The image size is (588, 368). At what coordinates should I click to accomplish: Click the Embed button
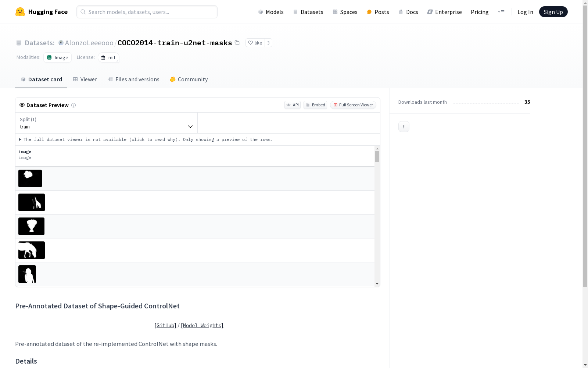[x=315, y=105]
